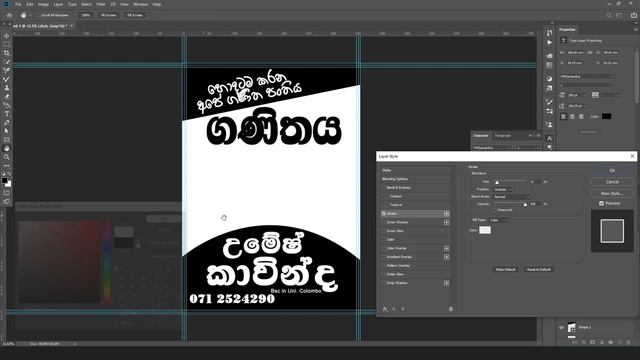The height and width of the screenshot is (360, 640).
Task: Open the Fill Type dropdown
Action: pos(499,220)
